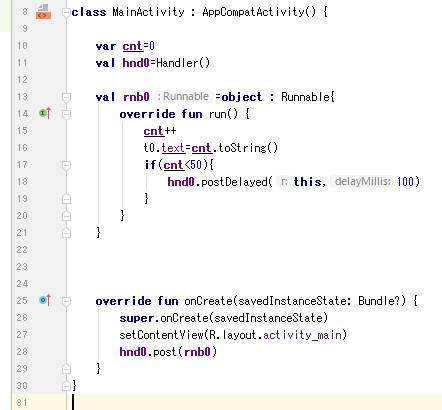Open related XML file icon at line 8
Screen dimensions: 442x410
(43, 12)
